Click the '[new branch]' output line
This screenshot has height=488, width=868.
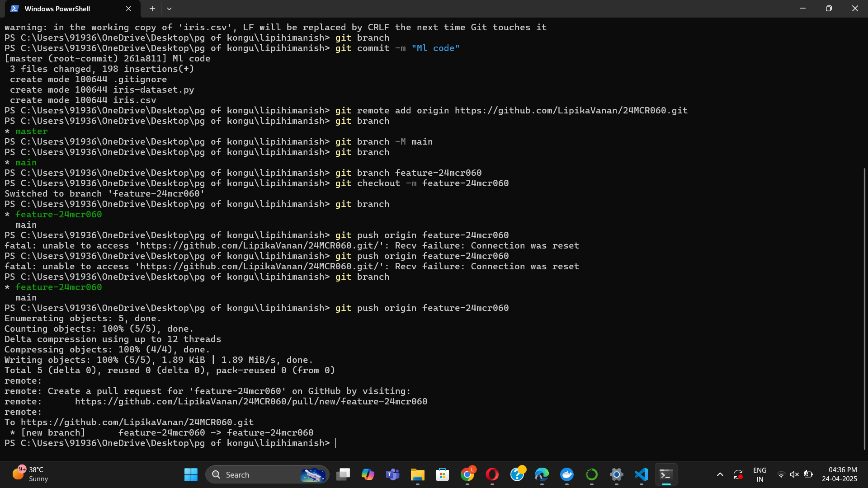point(161,432)
